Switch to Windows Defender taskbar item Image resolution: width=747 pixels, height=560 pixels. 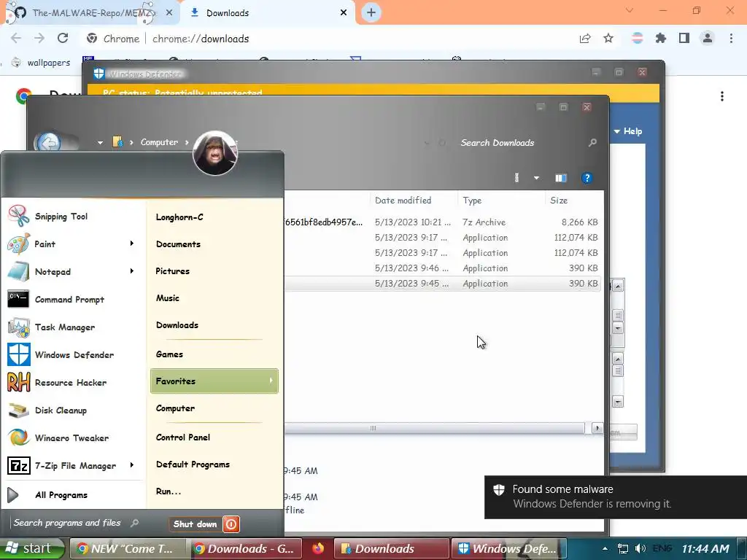point(508,548)
